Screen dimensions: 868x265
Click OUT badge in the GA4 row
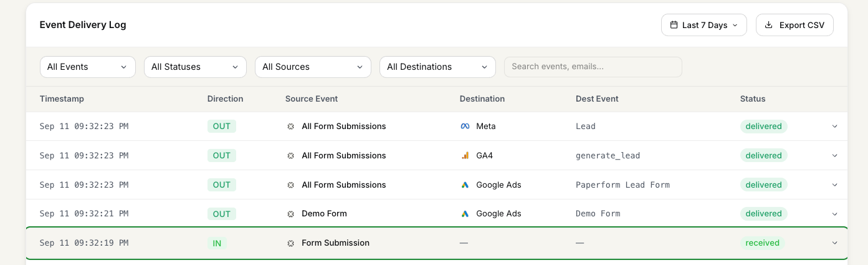222,156
